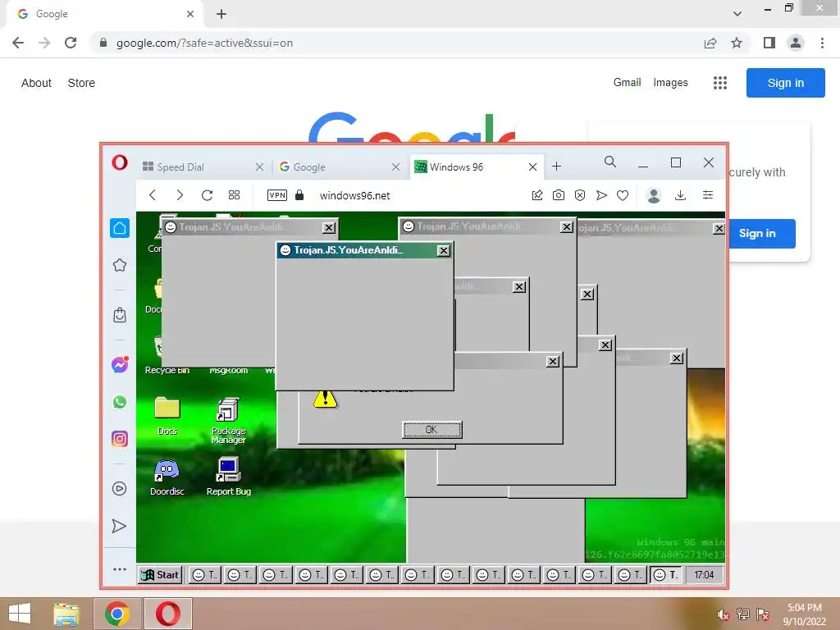Open the Windows Start button

coord(20,614)
